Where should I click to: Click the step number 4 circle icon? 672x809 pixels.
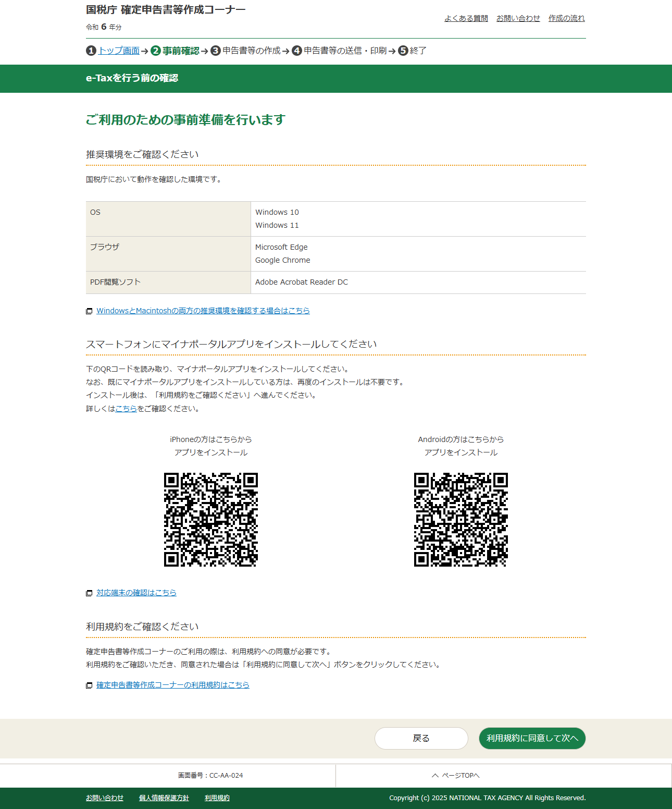coord(297,51)
